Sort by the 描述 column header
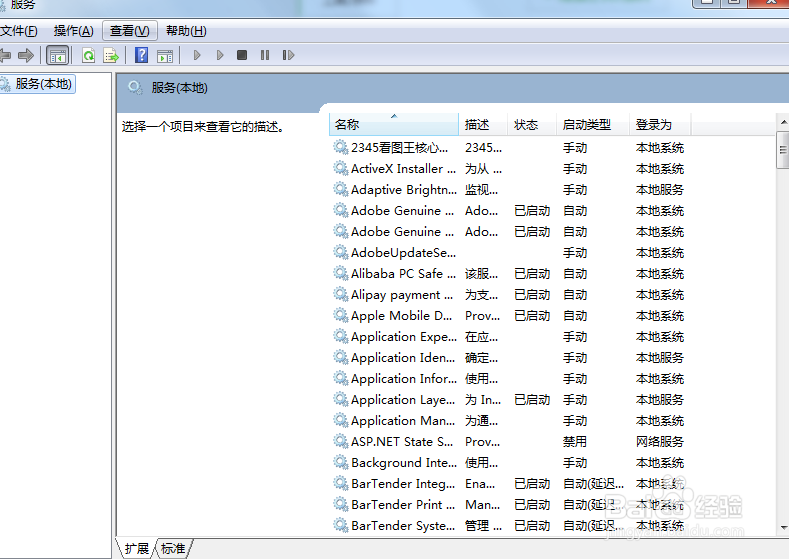789x559 pixels. tap(483, 124)
